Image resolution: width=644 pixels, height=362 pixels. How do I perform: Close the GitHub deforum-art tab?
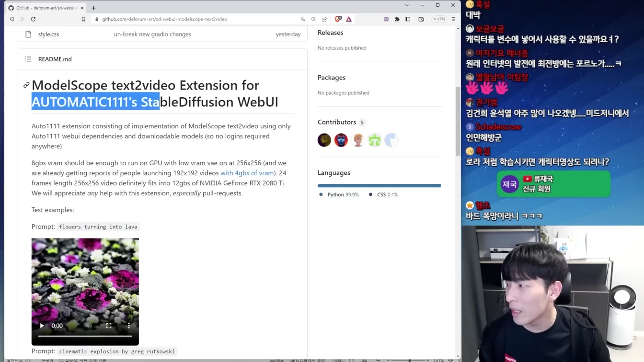(82, 8)
